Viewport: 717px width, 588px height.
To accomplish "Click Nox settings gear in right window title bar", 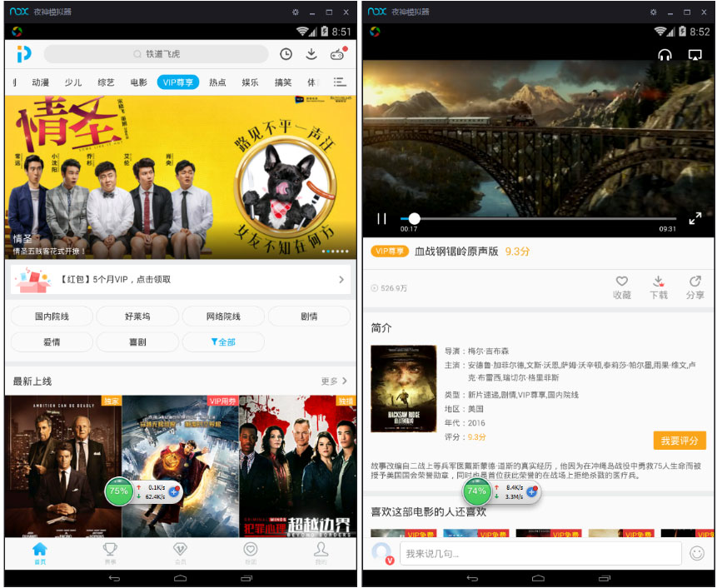I will [x=654, y=12].
